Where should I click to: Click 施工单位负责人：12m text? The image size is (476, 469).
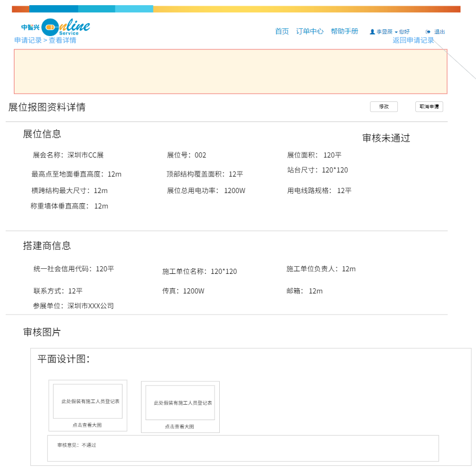(321, 269)
